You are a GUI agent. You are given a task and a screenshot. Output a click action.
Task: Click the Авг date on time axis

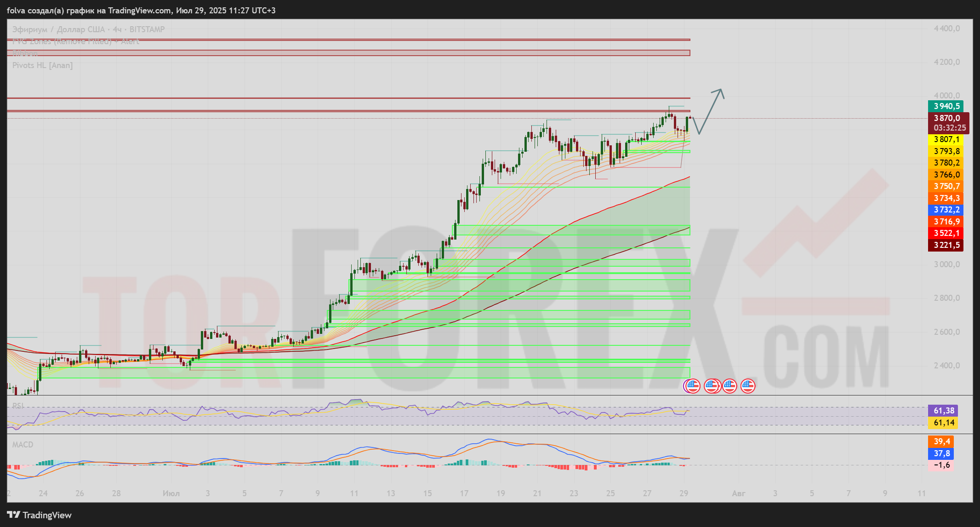pyautogui.click(x=738, y=493)
